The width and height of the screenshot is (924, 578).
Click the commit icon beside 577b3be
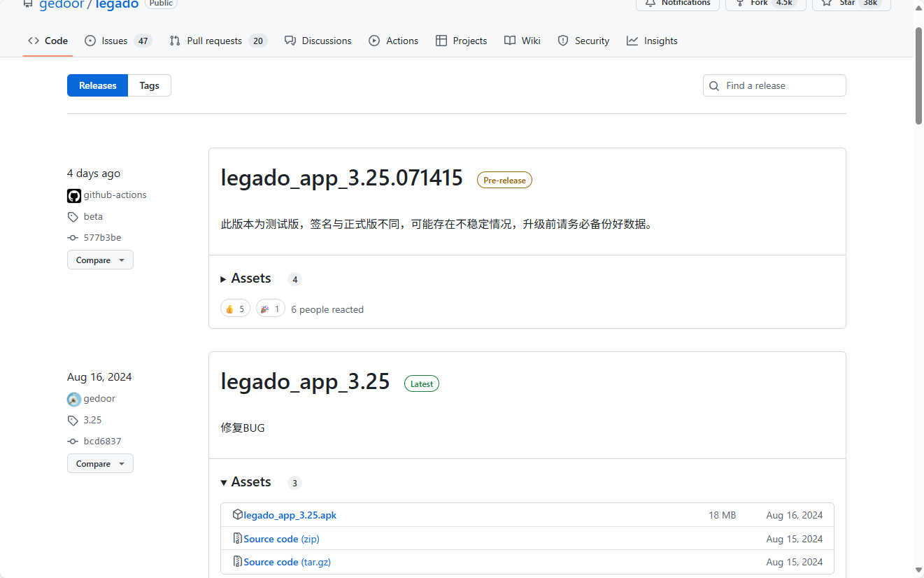(73, 238)
